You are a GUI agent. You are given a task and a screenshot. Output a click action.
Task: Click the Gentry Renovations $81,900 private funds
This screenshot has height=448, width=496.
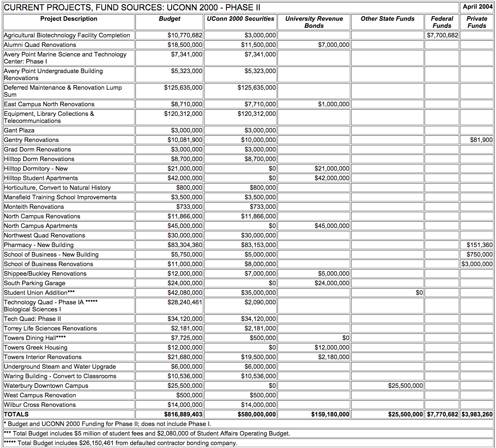tap(481, 140)
